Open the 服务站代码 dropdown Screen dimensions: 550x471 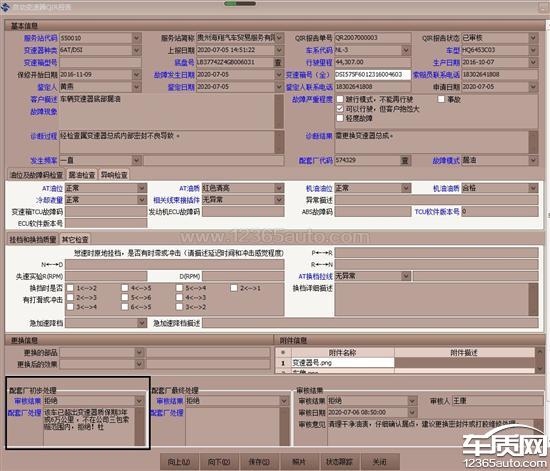136,38
